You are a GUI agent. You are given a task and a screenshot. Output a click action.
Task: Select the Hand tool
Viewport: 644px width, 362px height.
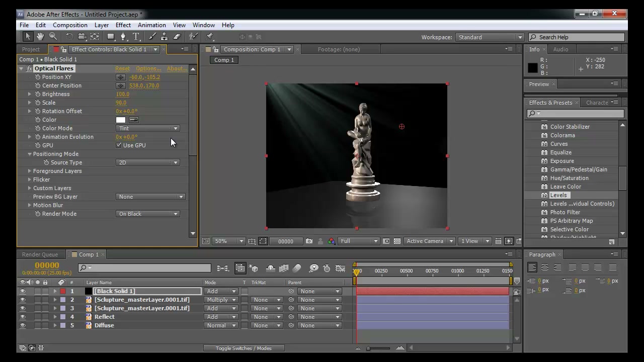[x=40, y=37]
